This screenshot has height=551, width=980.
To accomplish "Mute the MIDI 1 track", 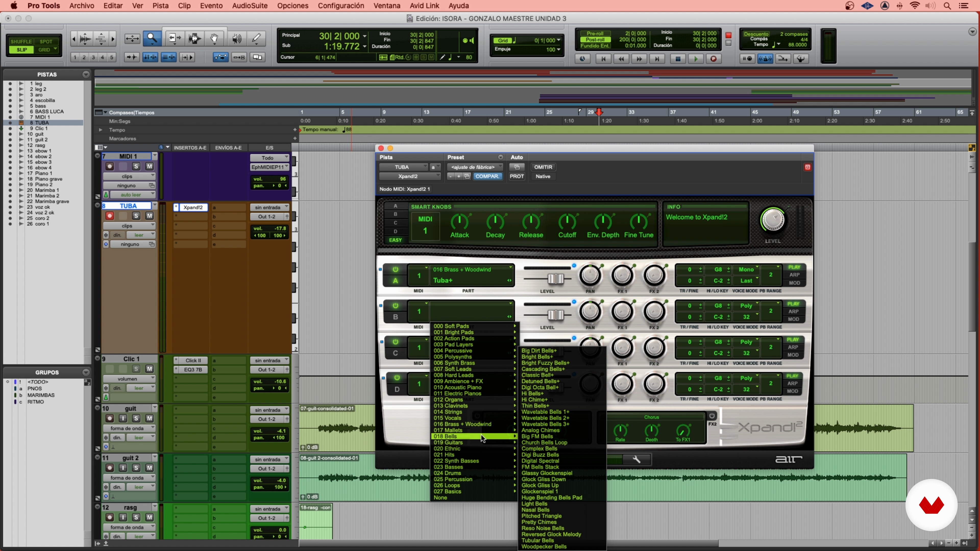I will point(149,166).
